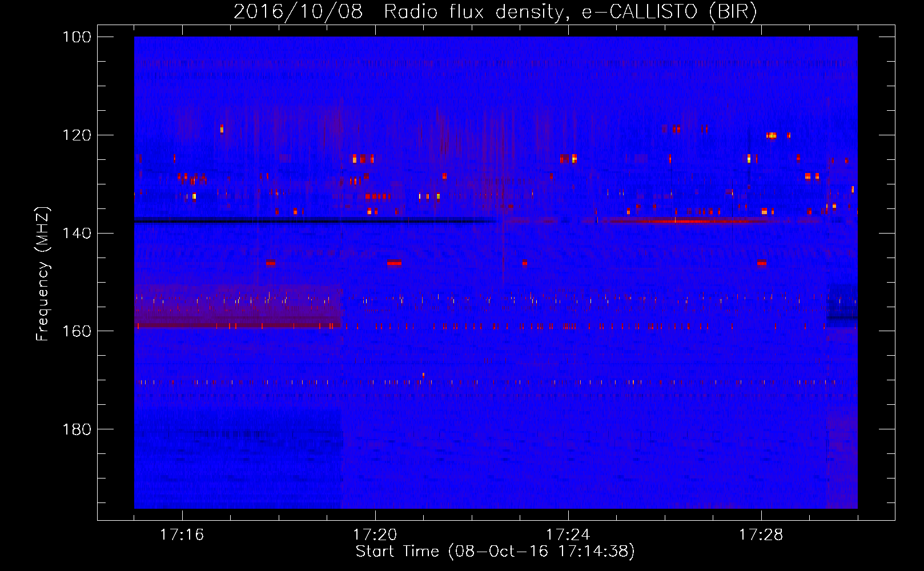Screen dimensions: 924x571
Task: Select the '100' frequency axis label
Action: [77, 37]
